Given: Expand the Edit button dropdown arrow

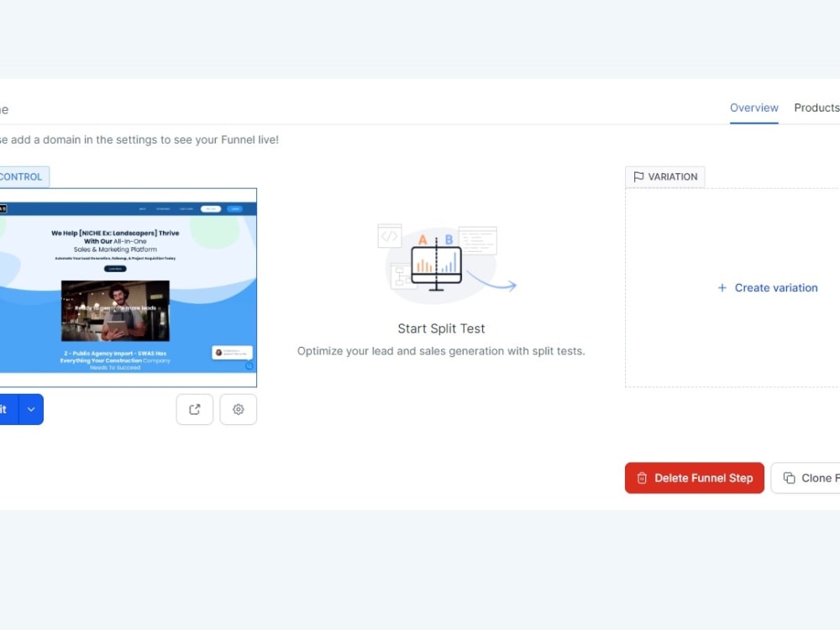Looking at the screenshot, I should click(x=31, y=409).
